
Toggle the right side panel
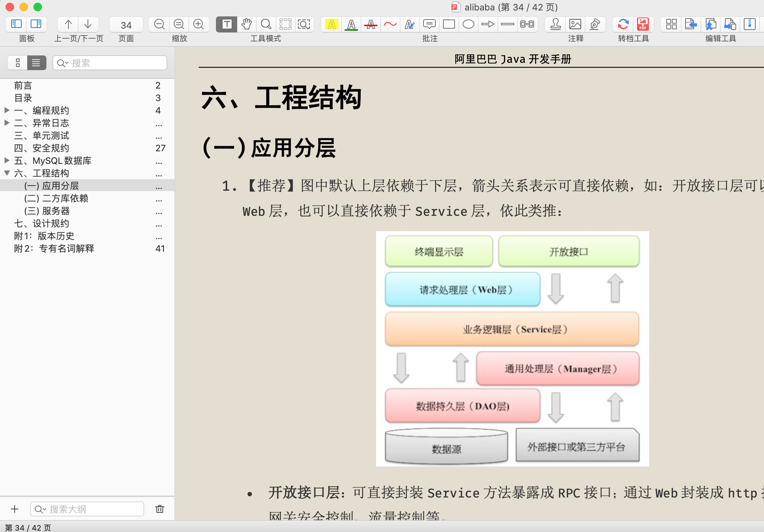[36, 24]
